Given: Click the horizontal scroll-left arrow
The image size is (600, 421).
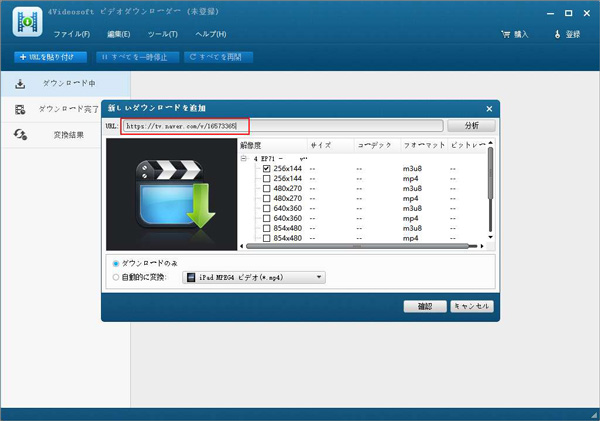Looking at the screenshot, I should coord(241,246).
